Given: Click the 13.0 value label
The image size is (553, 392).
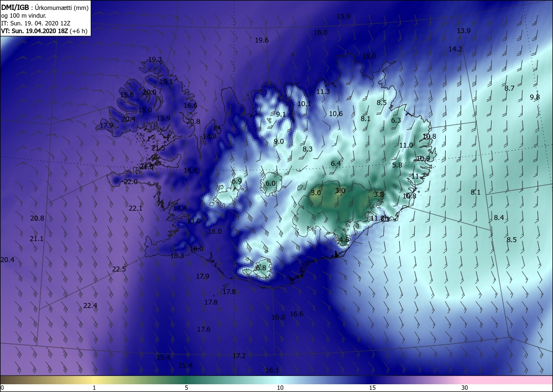Looking at the screenshot, I should click(194, 221).
